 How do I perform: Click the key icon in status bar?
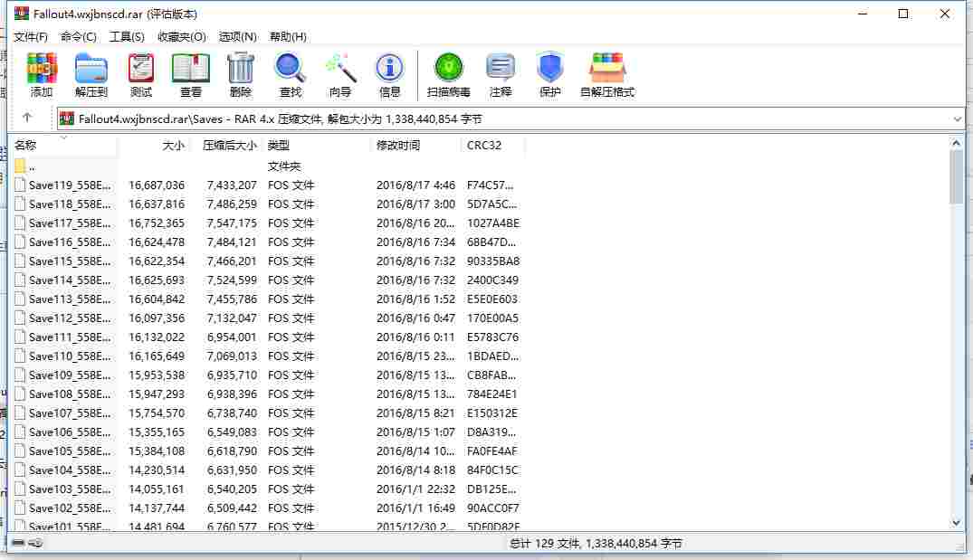click(35, 543)
